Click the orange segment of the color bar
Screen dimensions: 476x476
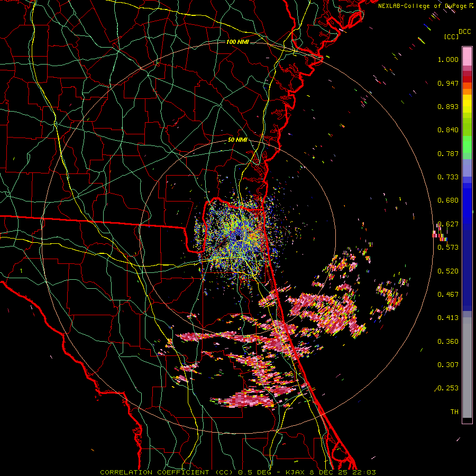467,91
